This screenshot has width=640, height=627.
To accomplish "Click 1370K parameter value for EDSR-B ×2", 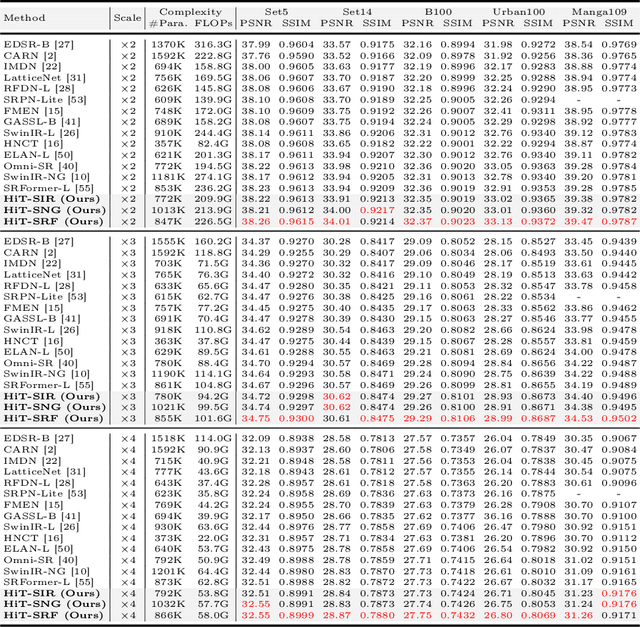I will tap(169, 43).
